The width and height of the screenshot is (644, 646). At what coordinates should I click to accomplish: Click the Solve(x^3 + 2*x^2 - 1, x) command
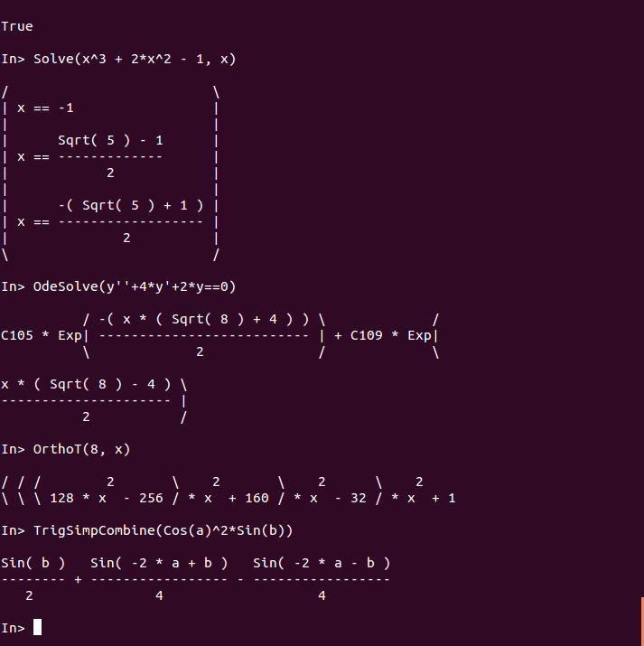(x=135, y=59)
